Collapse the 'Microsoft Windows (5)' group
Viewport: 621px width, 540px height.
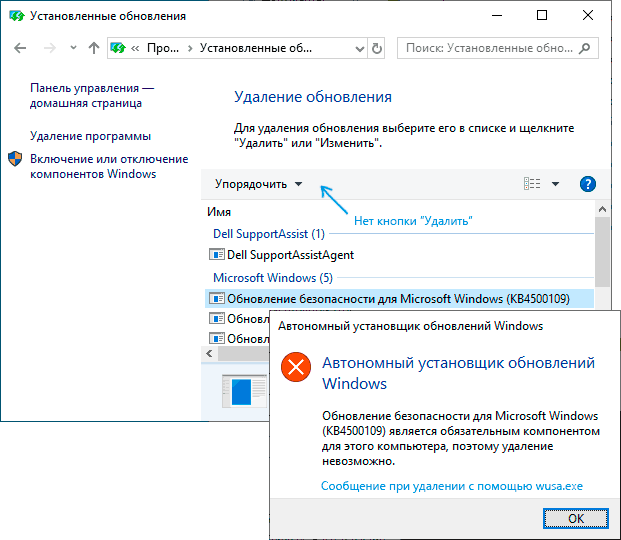pos(273,278)
